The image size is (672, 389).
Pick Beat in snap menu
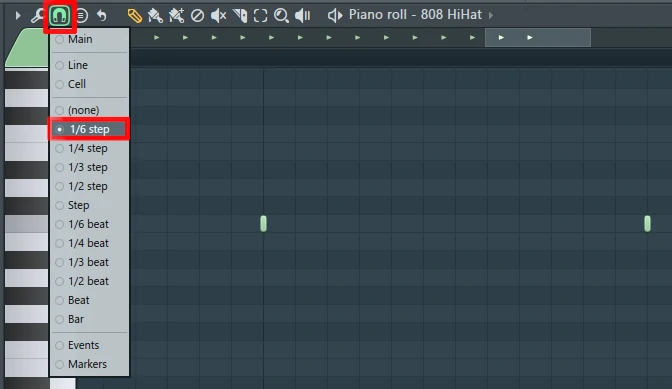89,300
